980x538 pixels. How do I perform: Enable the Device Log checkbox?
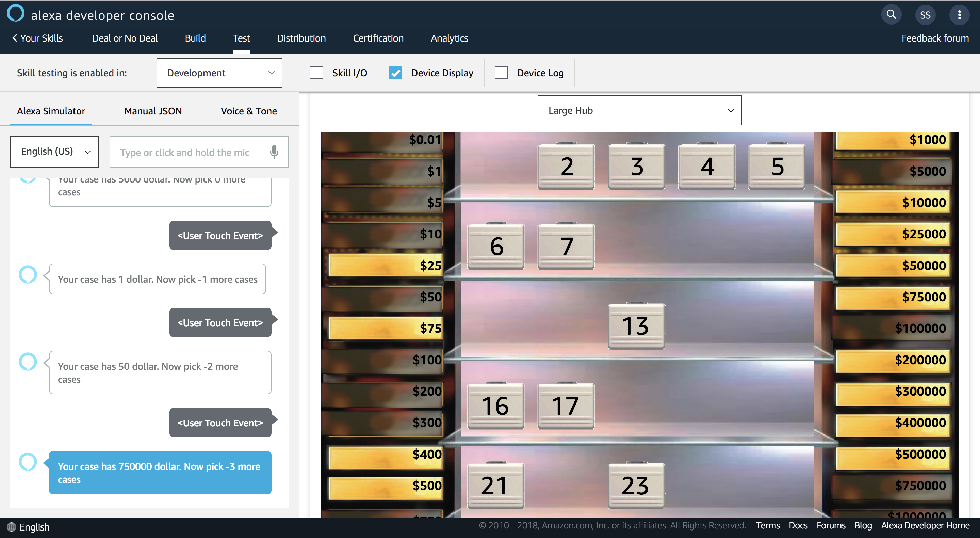[x=501, y=73]
